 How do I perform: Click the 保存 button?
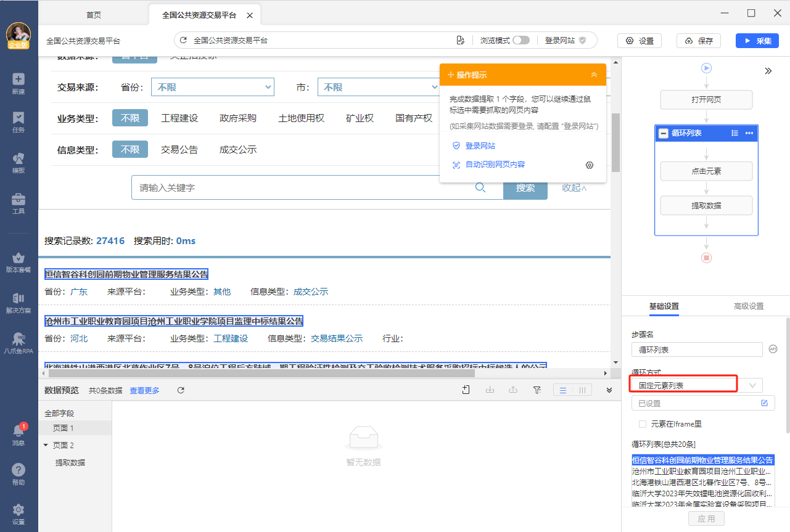699,41
